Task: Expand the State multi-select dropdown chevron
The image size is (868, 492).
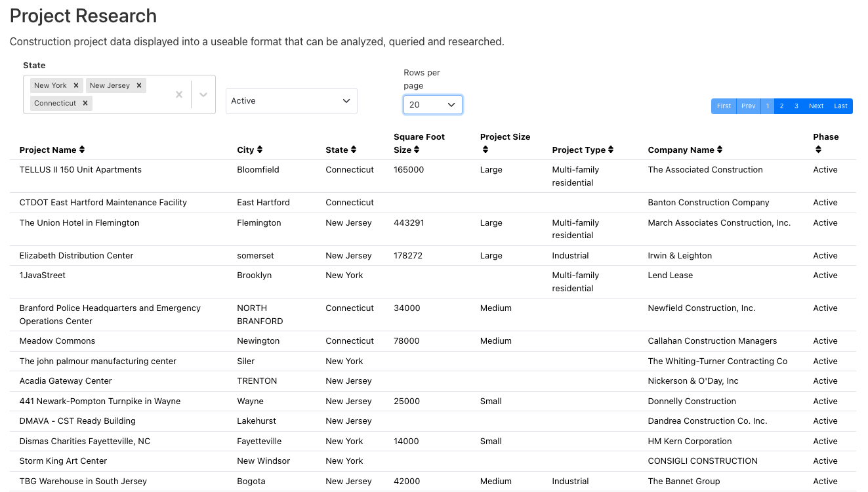Action: pos(203,94)
